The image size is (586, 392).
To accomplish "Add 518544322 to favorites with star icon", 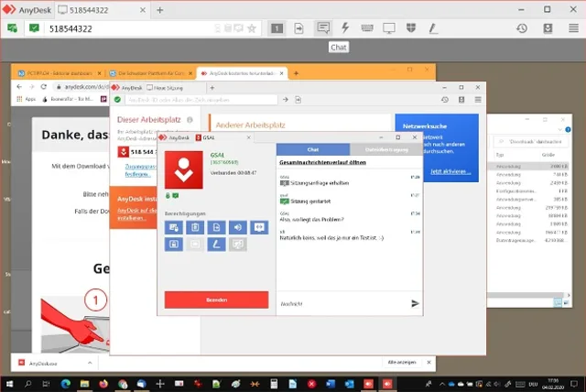I will (252, 28).
